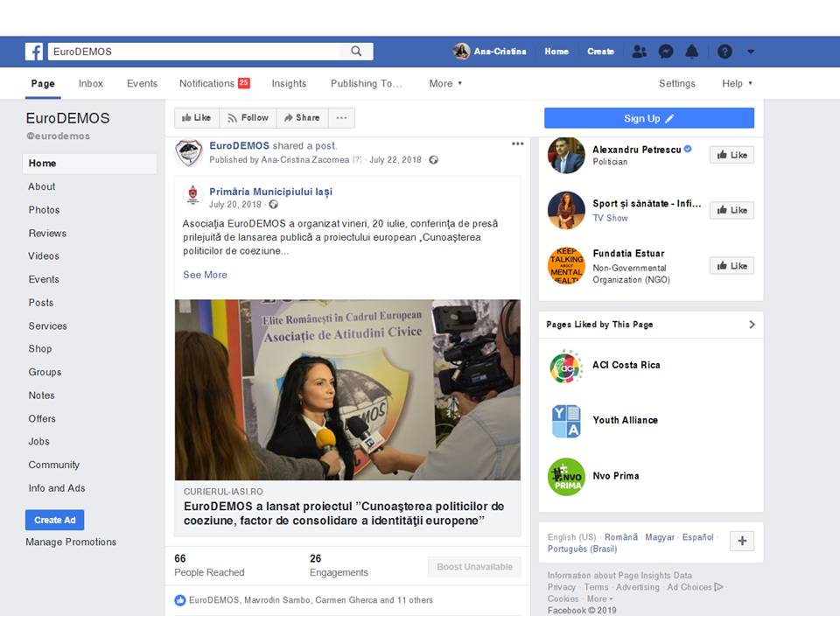Click in the EuroDEMOS search field

point(194,52)
